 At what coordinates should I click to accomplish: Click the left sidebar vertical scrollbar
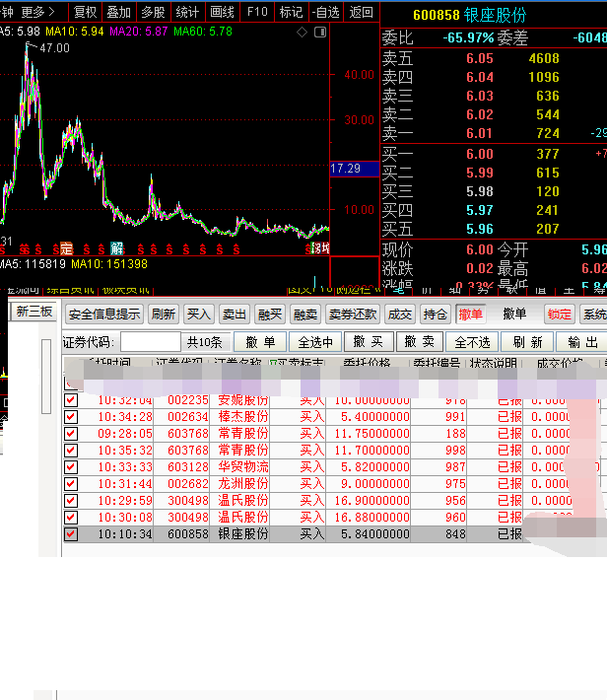[46, 377]
